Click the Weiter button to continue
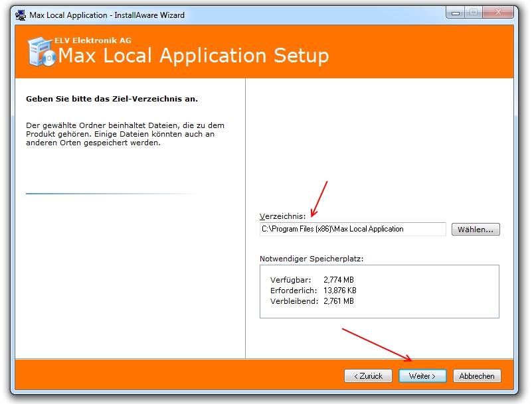532x404 pixels. [x=422, y=376]
